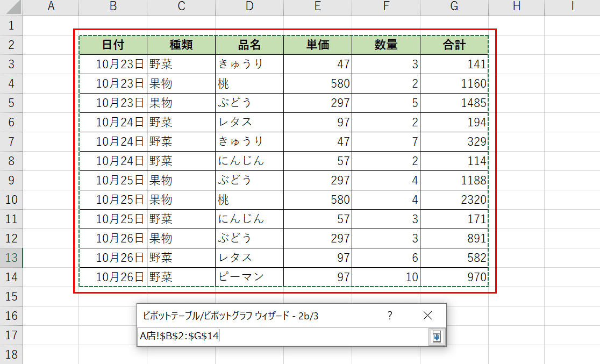The width and height of the screenshot is (600, 364).
Task: Click the 種類 header cell
Action: click(181, 45)
